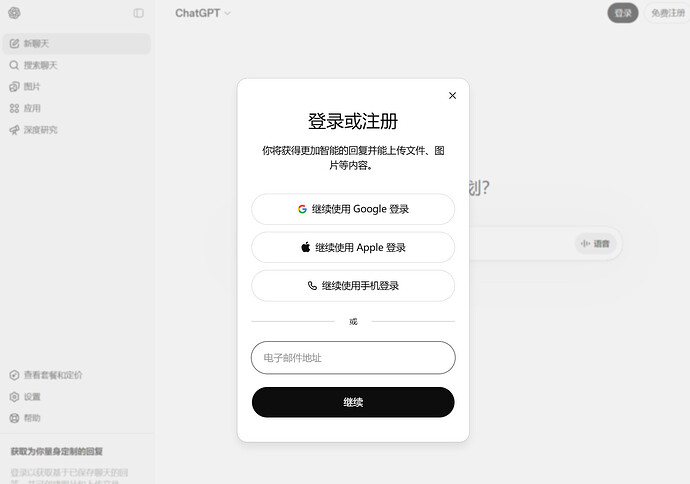Click 继续使用 Apple 登录 button

pyautogui.click(x=353, y=247)
